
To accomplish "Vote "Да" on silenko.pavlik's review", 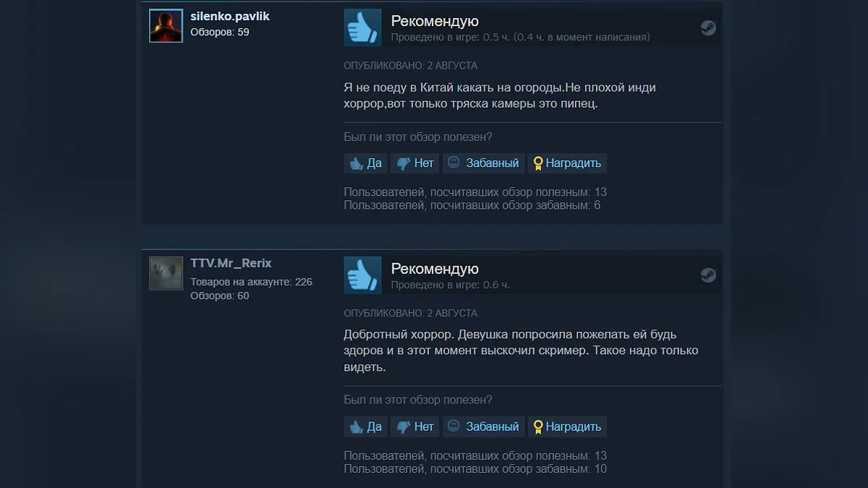I will click(366, 163).
